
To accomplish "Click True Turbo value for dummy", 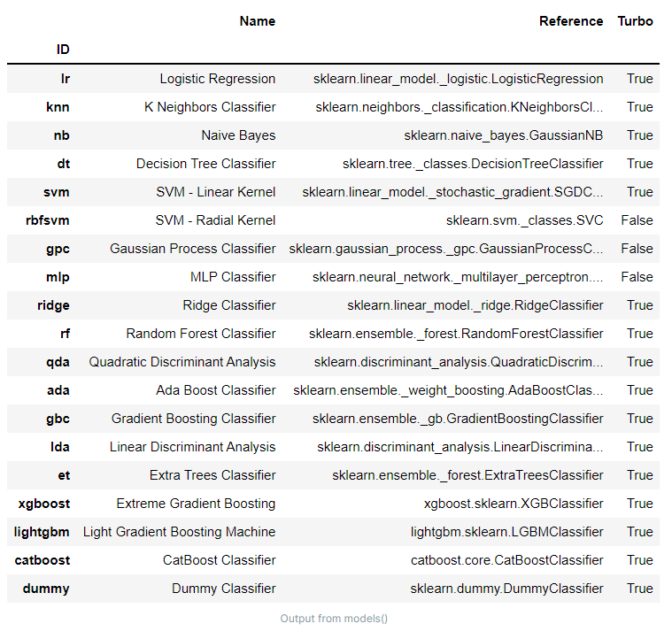I will pos(640,588).
